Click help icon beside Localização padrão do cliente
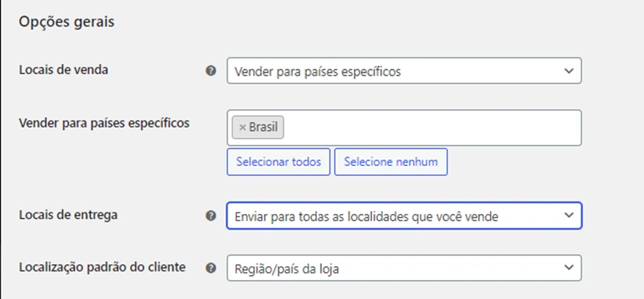 coord(211,268)
